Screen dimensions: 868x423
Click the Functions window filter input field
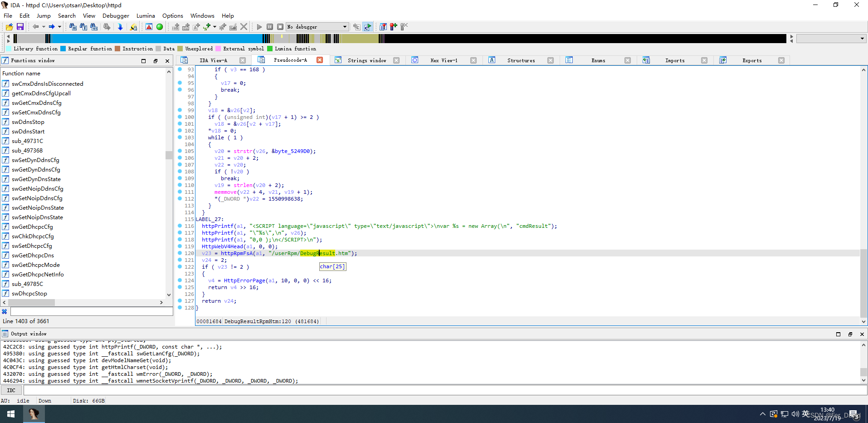tap(92, 311)
